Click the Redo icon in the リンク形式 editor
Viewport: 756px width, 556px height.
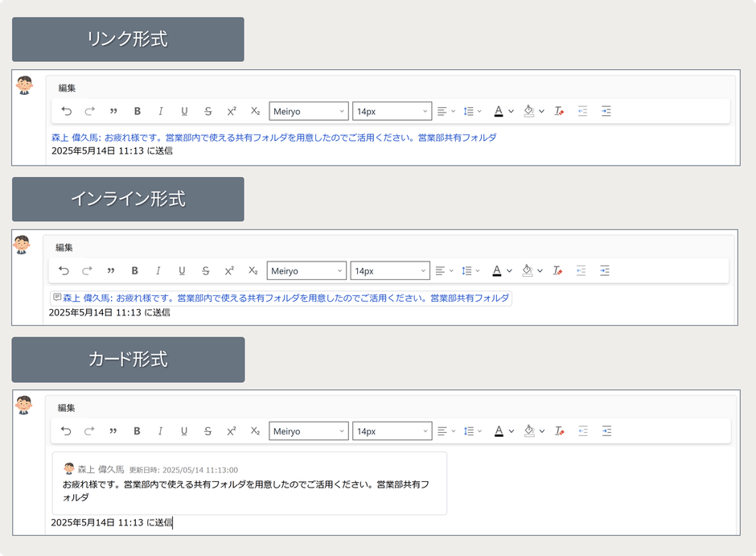tap(89, 110)
